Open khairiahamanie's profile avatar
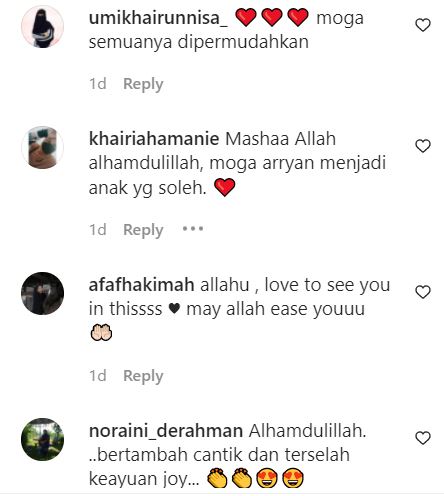The width and height of the screenshot is (444, 496). click(42, 147)
